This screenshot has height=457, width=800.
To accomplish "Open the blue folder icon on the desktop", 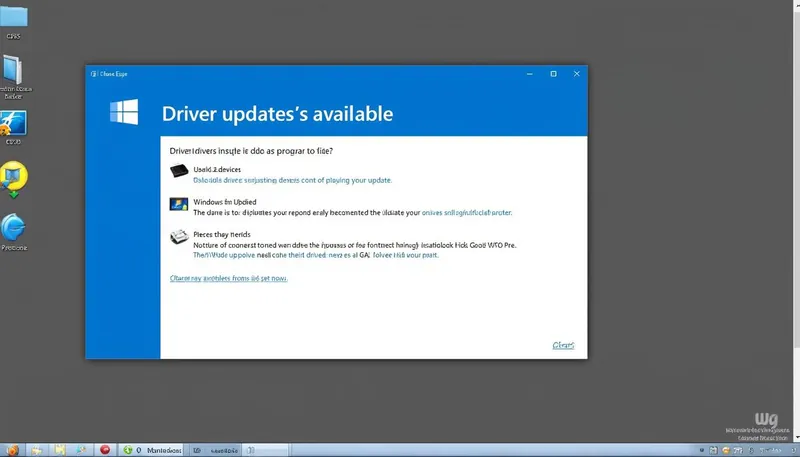I will tap(15, 16).
